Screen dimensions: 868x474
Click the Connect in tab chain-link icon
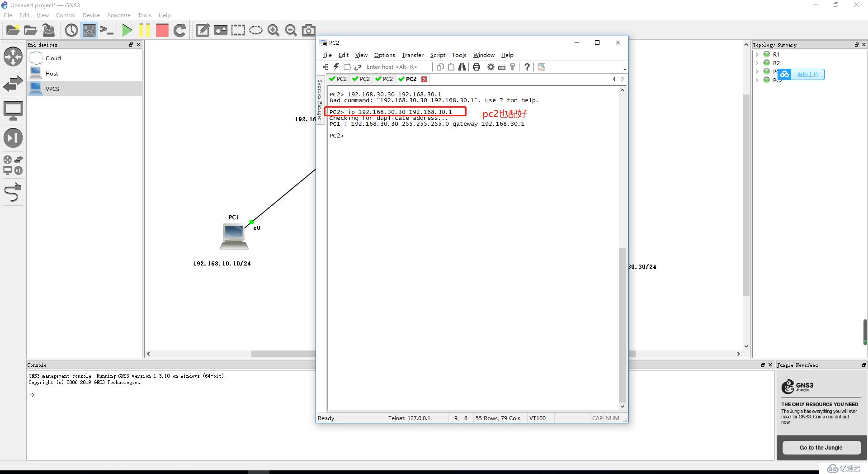click(x=358, y=67)
